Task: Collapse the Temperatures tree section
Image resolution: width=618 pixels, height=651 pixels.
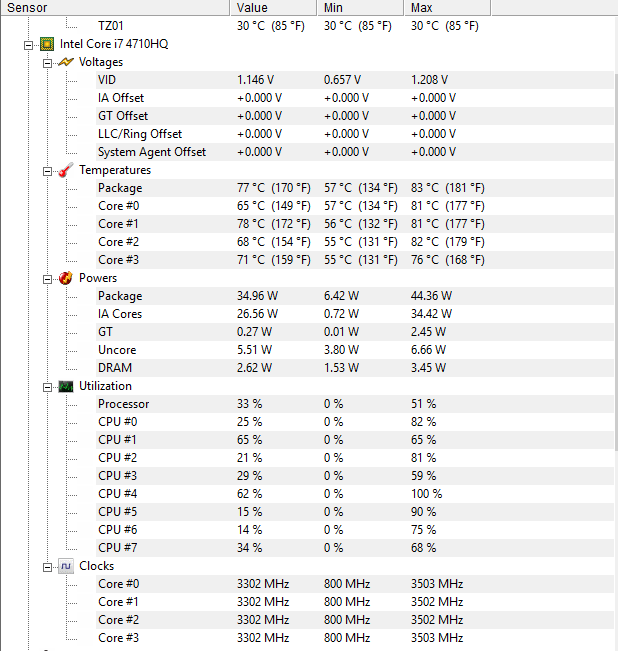Action: coord(47,170)
